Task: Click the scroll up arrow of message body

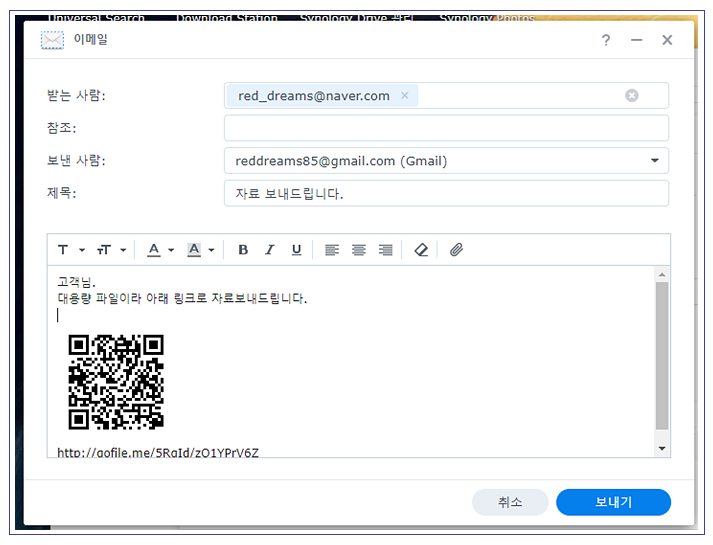Action: coord(662,275)
